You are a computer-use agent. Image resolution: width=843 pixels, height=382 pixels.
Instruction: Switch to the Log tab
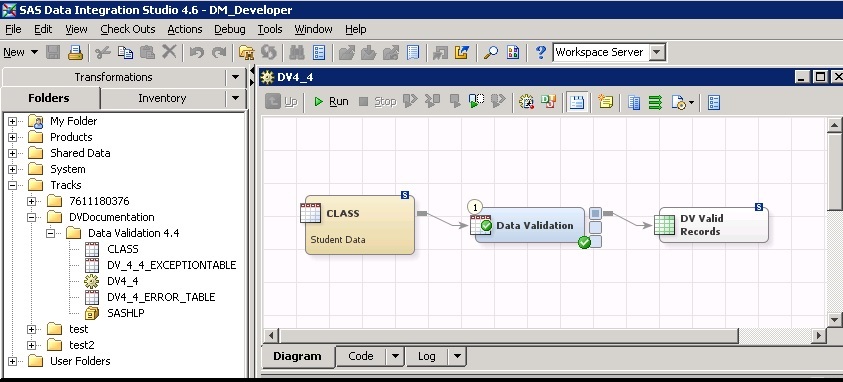coord(427,356)
